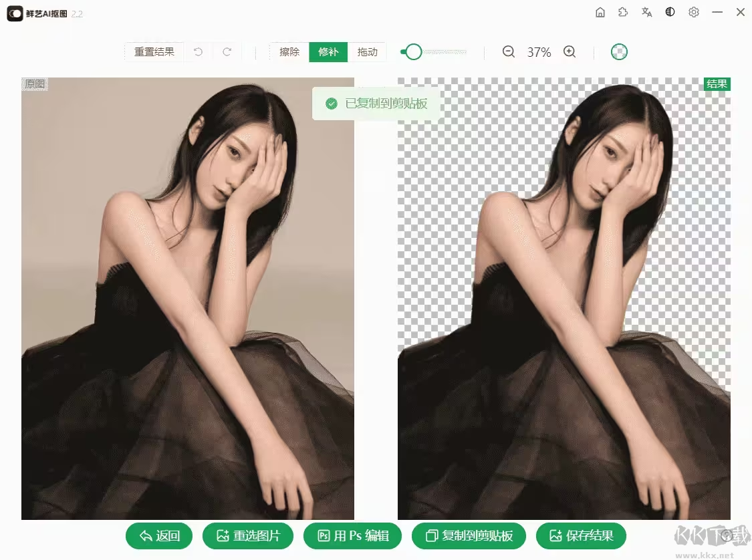The width and height of the screenshot is (752, 560).
Task: Click the 结果 label tag
Action: 717,84
